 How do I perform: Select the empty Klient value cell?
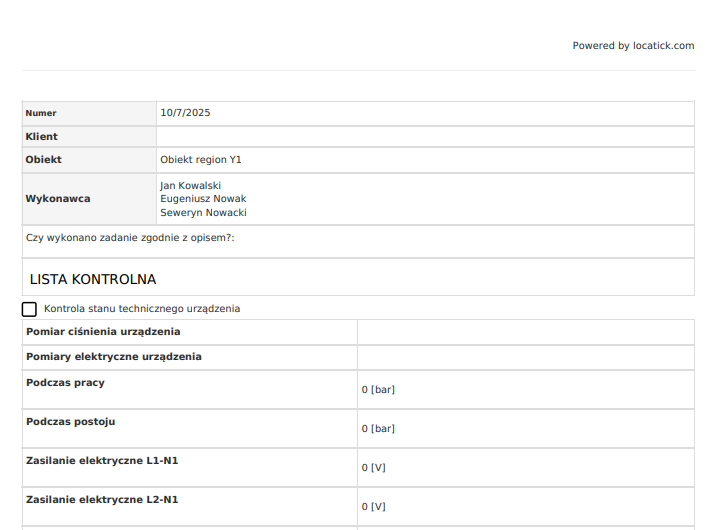click(424, 136)
